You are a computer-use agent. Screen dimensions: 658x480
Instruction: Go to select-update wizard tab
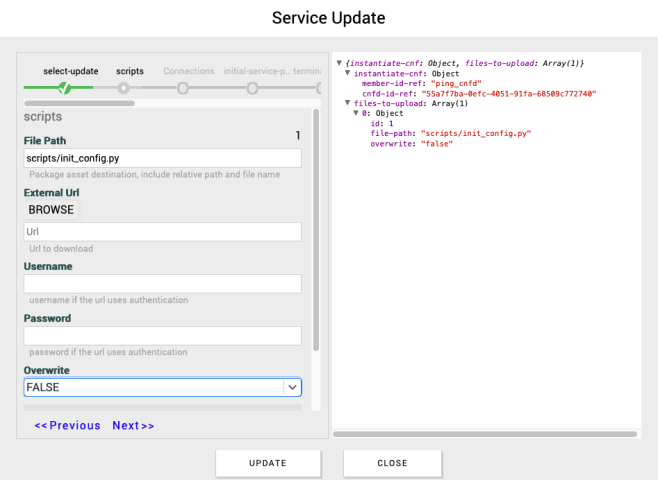(70, 71)
